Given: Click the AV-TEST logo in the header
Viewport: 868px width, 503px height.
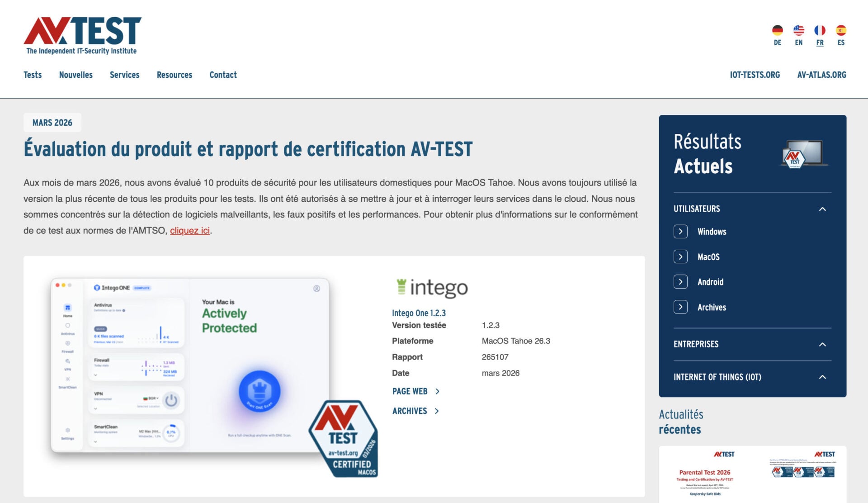Looking at the screenshot, I should (x=82, y=36).
